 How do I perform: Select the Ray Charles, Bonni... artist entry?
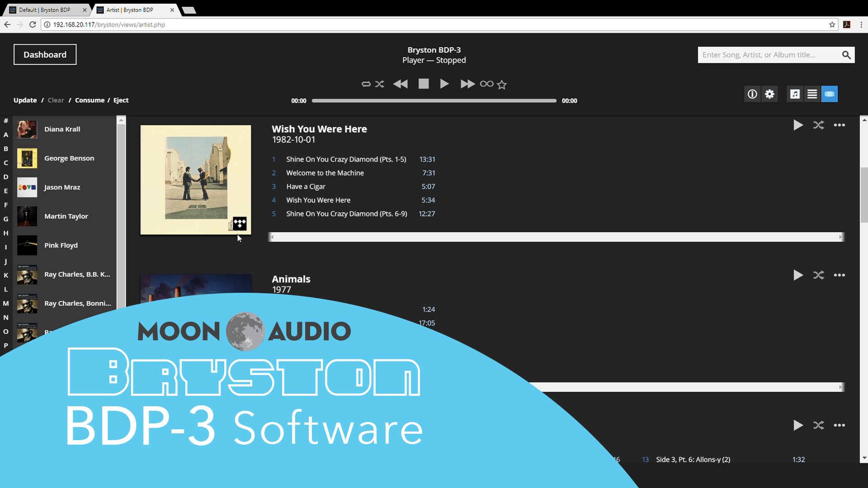pyautogui.click(x=66, y=303)
